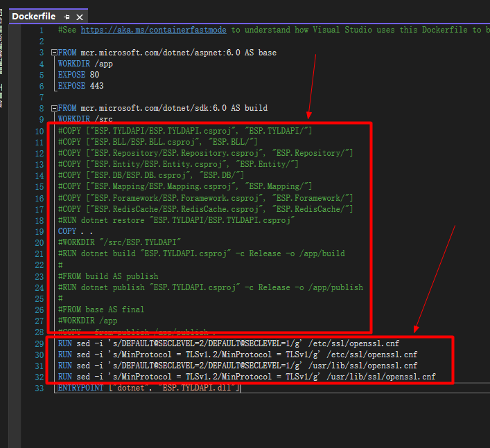This screenshot has width=490, height=448.
Task: Click the commented FROM base AS final line
Action: [101, 310]
